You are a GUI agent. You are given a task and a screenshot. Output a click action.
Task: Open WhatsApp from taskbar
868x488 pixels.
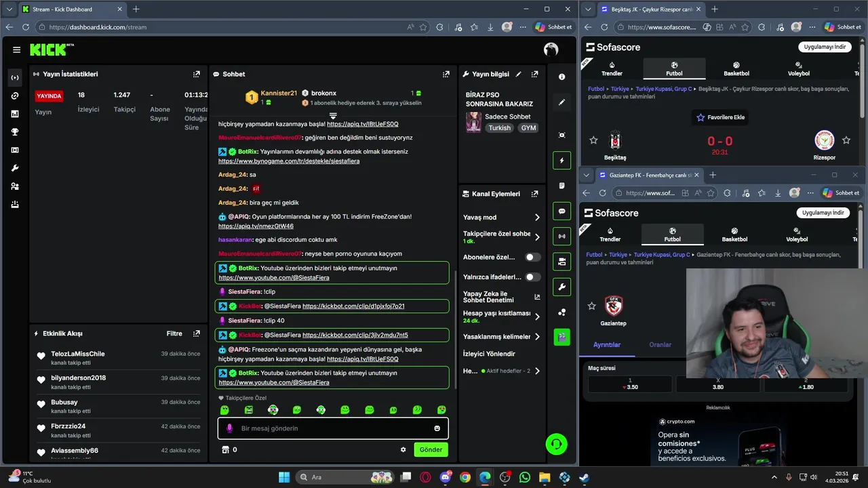pos(525,477)
